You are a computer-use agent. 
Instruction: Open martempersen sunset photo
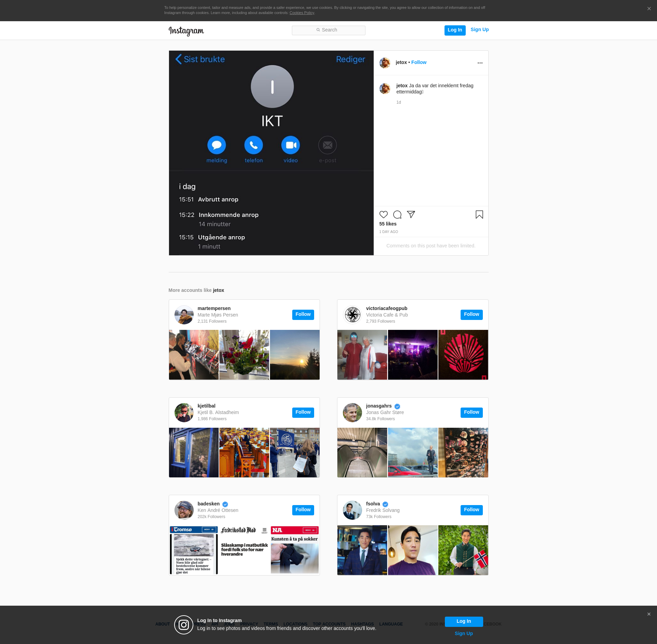295,355
